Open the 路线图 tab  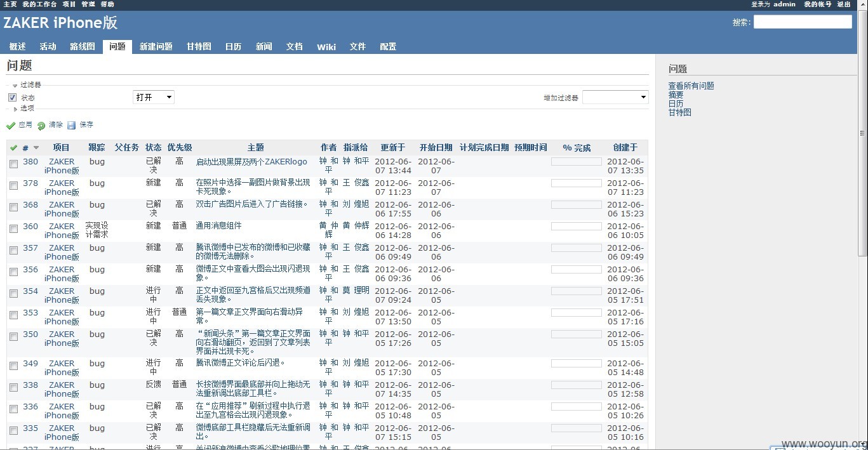coord(83,46)
